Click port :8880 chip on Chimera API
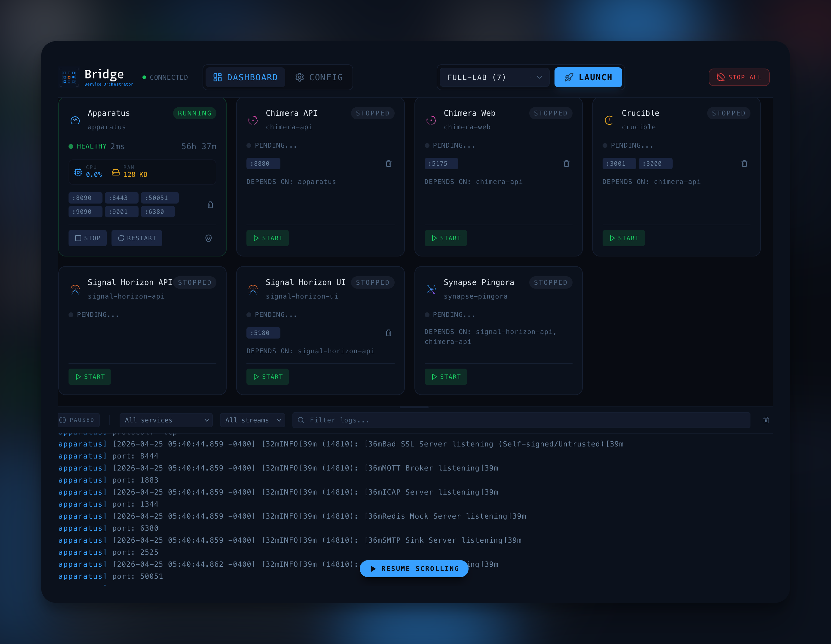831x644 pixels. coord(263,164)
